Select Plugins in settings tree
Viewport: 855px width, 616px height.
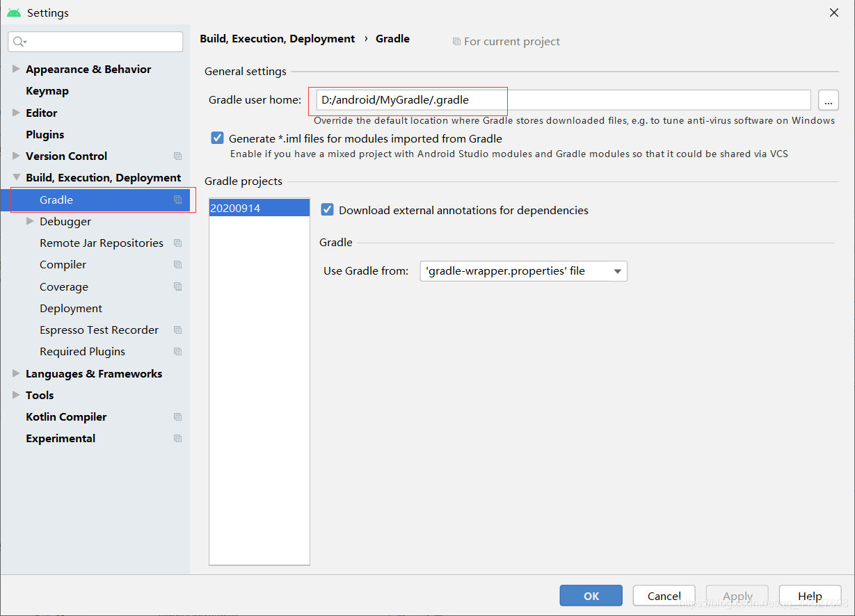click(45, 134)
